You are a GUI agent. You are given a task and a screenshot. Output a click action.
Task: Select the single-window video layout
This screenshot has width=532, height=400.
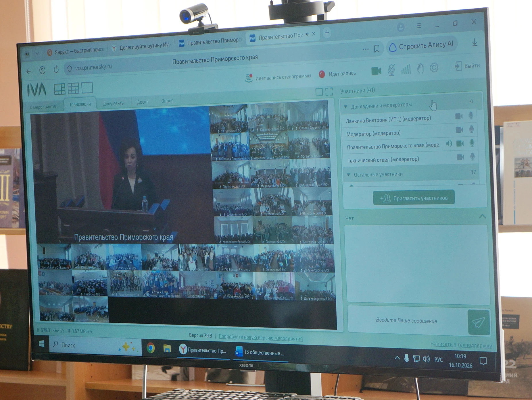(87, 88)
